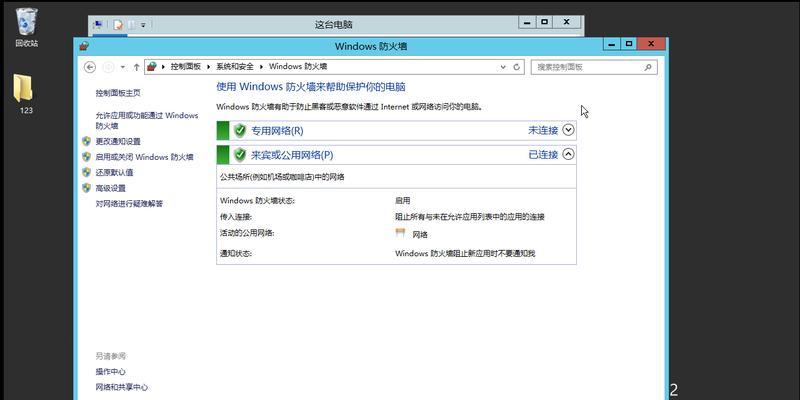Open the Recycle Bin desktop icon
This screenshot has width=800, height=400.
pos(27,28)
